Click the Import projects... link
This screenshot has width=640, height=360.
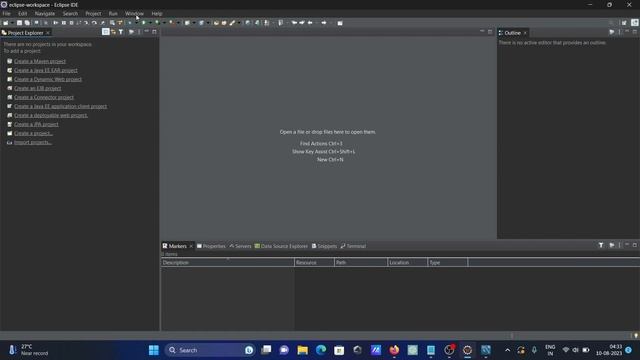click(33, 142)
